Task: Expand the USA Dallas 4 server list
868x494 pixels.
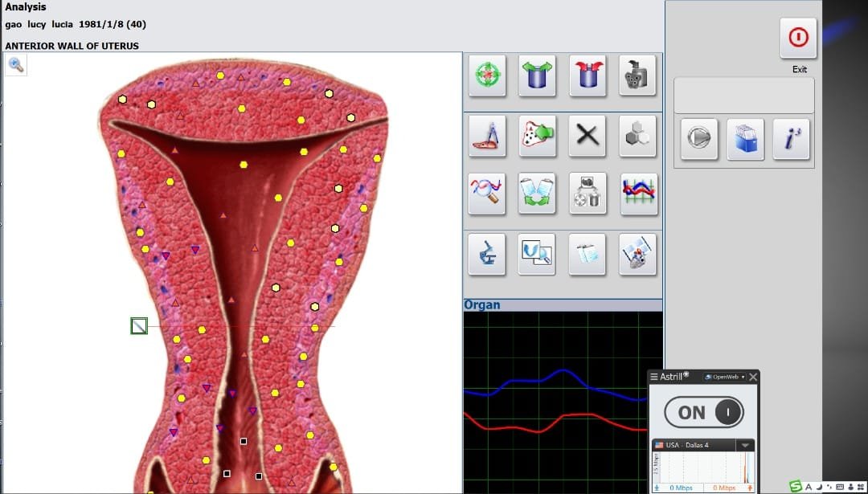Action: point(745,445)
